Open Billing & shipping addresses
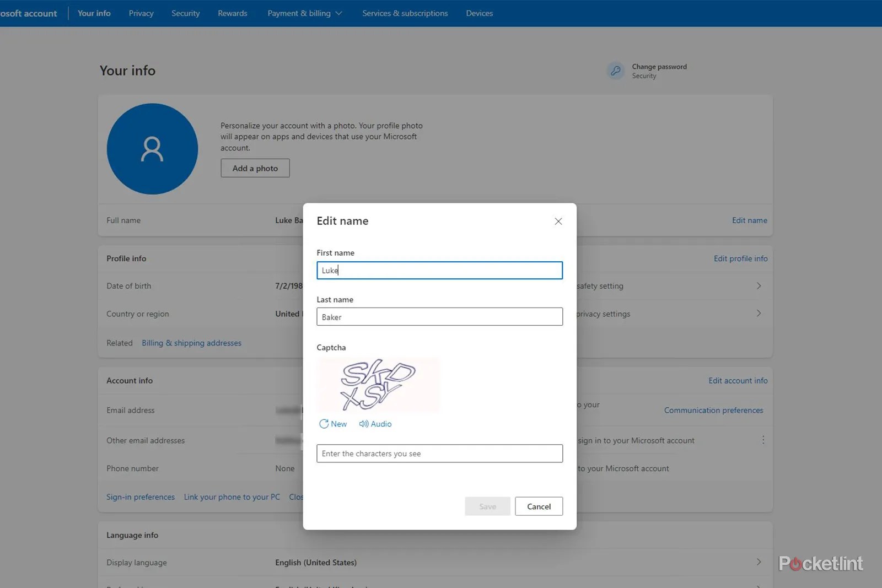 (x=191, y=342)
